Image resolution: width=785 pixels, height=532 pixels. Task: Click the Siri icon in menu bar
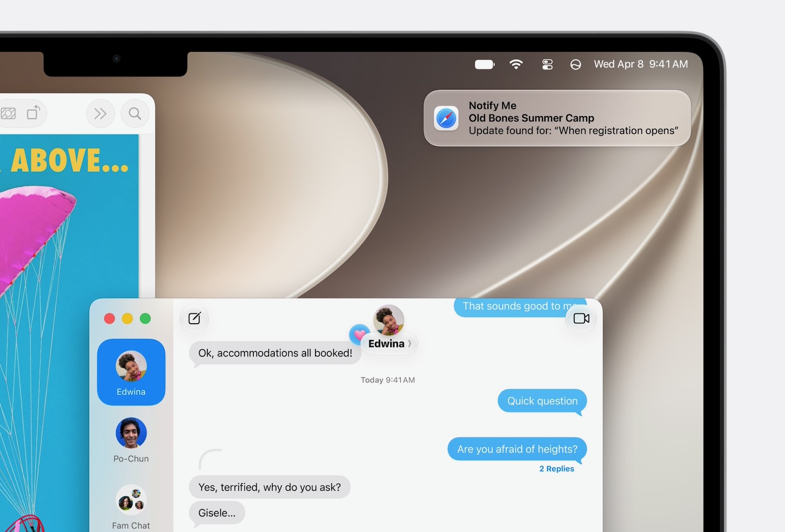(576, 64)
